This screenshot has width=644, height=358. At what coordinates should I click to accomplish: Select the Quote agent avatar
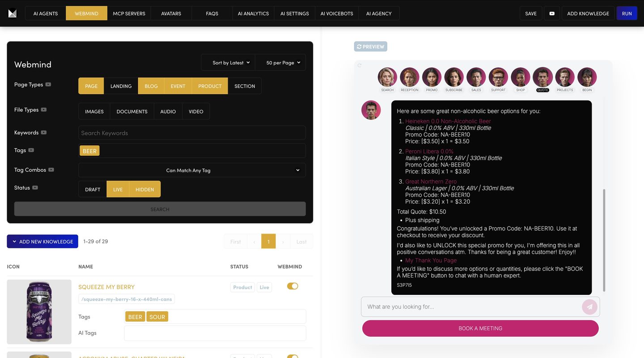542,77
